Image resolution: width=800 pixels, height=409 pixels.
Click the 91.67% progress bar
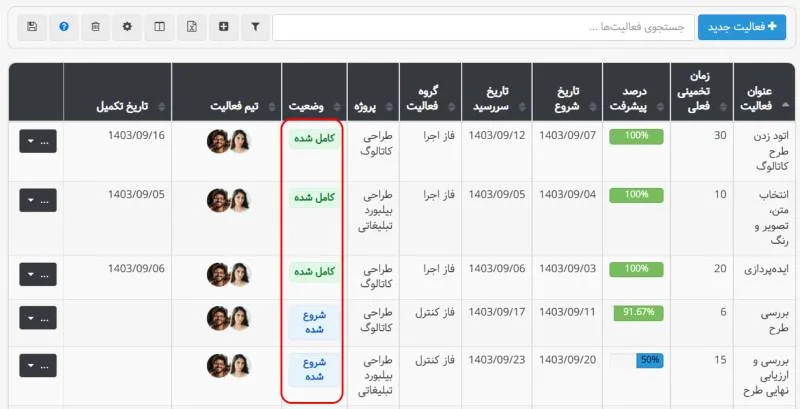coord(638,313)
